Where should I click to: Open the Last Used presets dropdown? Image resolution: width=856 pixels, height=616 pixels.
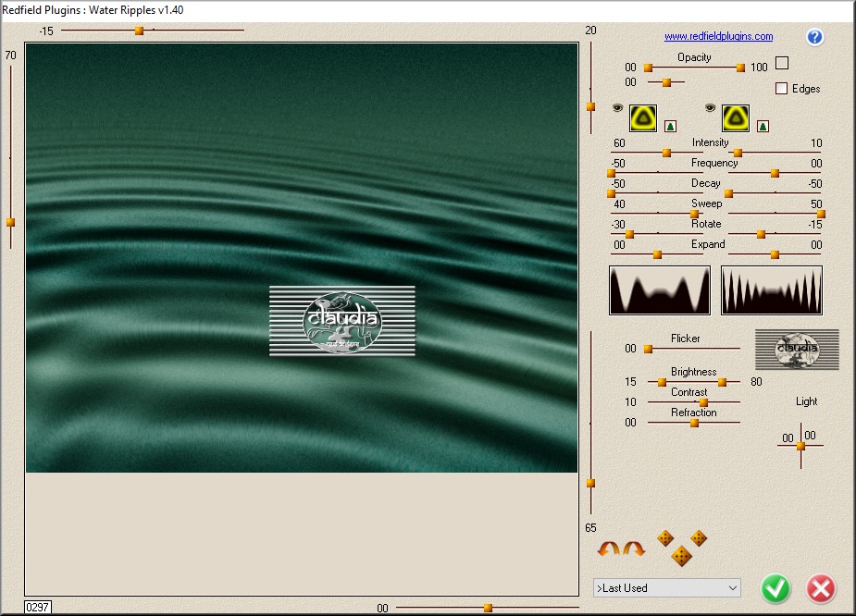pyautogui.click(x=666, y=587)
